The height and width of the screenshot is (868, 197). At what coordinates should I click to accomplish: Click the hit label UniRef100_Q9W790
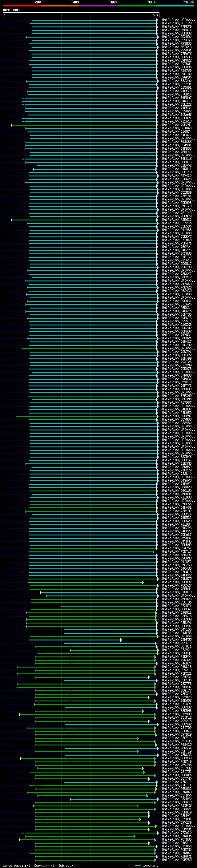177,267
